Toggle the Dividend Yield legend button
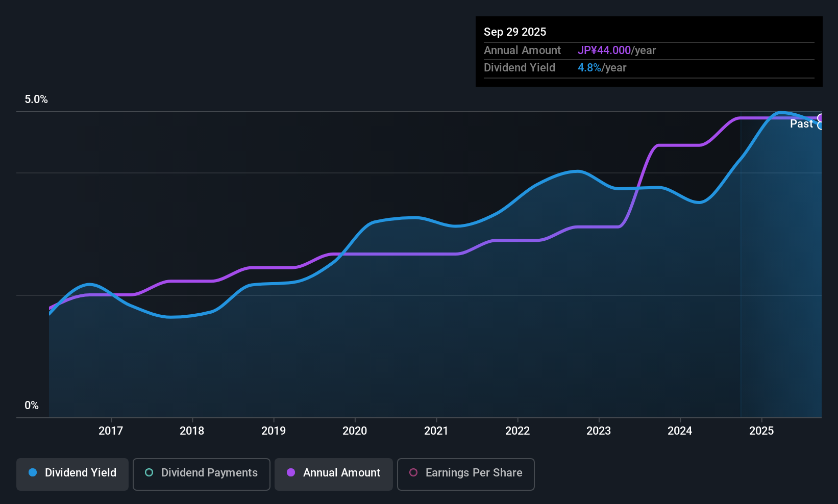 point(72,473)
